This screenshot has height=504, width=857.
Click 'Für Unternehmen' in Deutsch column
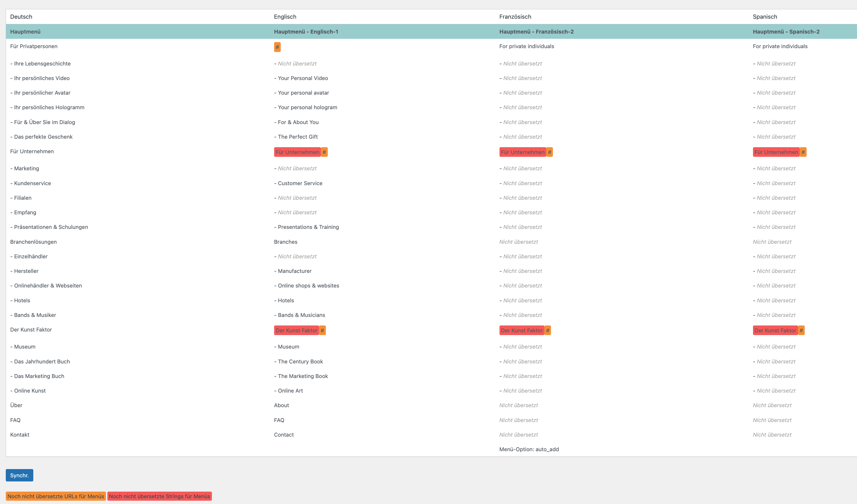[x=32, y=151]
